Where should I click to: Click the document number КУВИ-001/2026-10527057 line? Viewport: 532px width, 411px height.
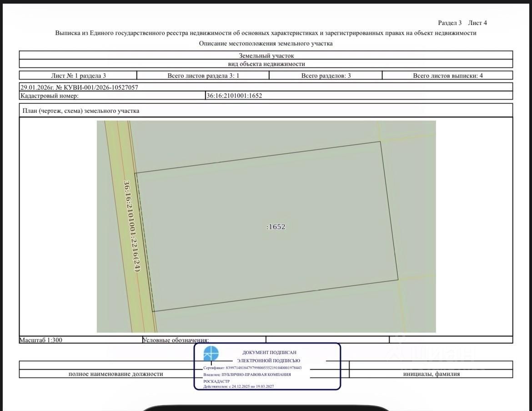[x=79, y=87]
